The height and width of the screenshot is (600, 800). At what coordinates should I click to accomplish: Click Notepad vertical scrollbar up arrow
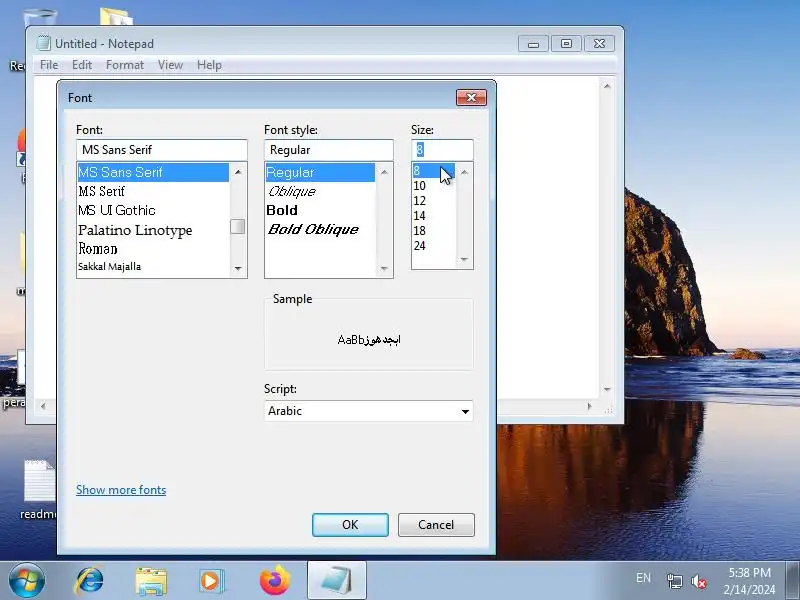(607, 86)
